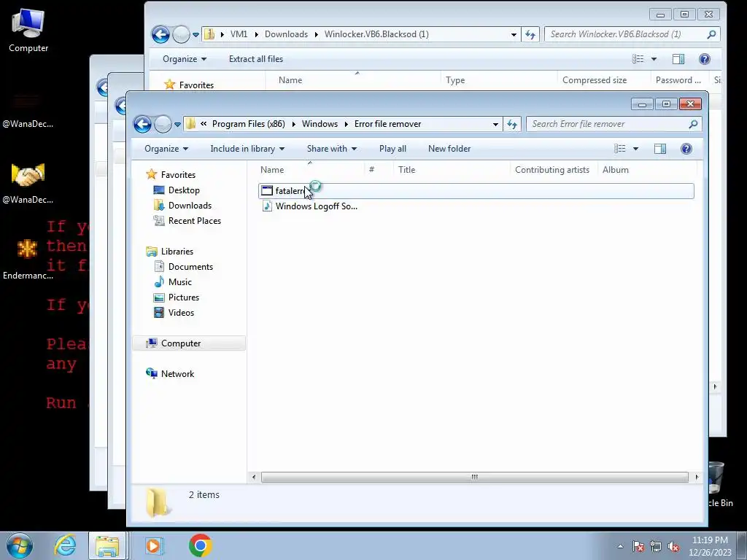Image resolution: width=747 pixels, height=560 pixels.
Task: Open Desktop in navigation pane
Action: pyautogui.click(x=184, y=190)
